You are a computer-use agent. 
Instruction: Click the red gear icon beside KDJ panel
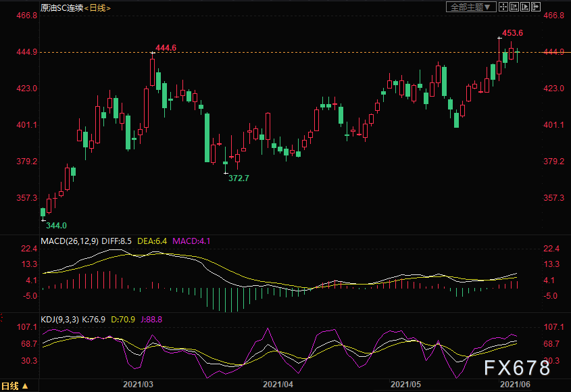point(2,317)
